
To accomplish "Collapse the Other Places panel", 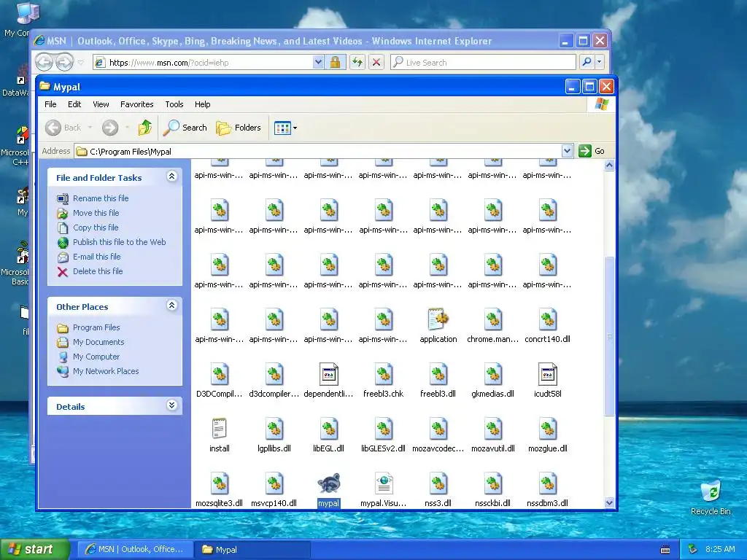I will (172, 306).
